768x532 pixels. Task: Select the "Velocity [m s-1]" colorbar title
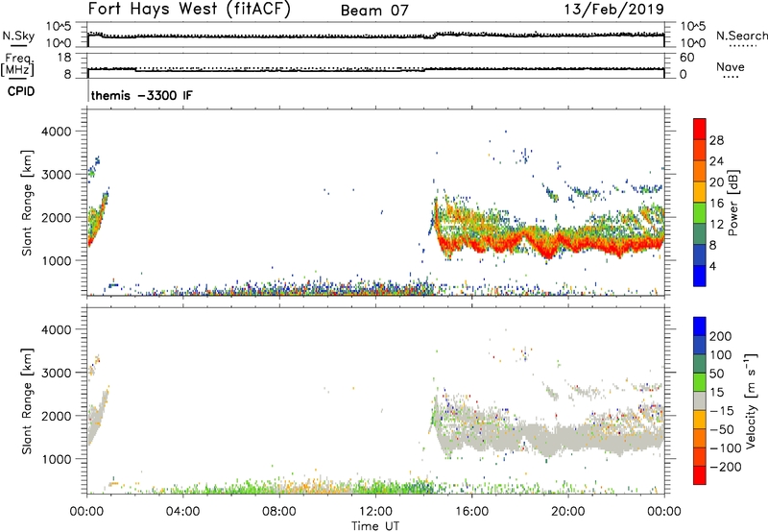pos(750,400)
